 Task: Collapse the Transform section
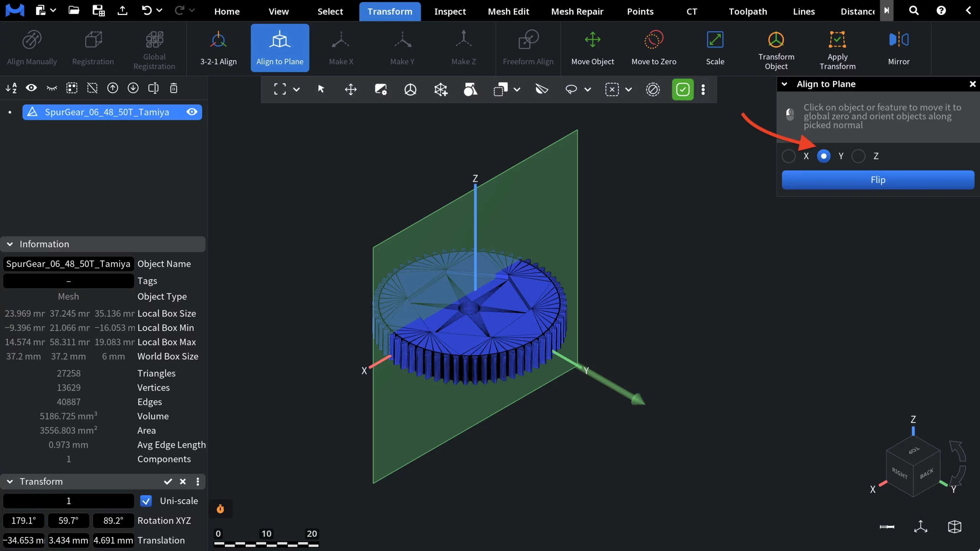click(x=10, y=481)
